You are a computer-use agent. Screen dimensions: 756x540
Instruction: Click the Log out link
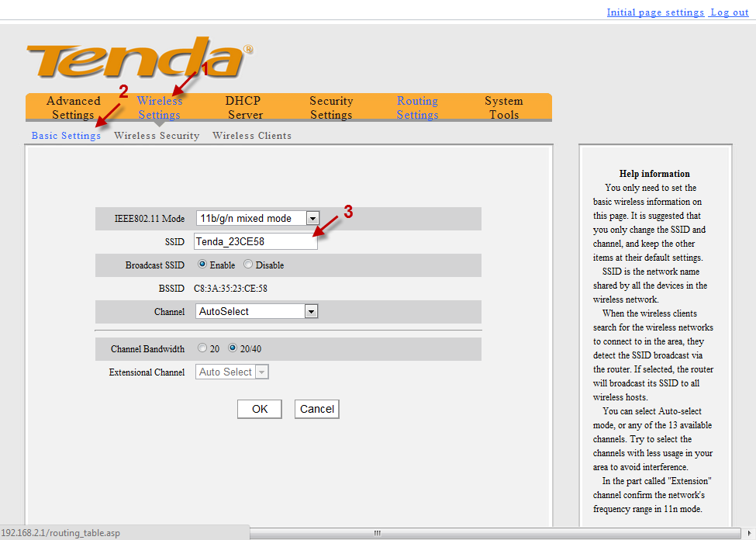(x=729, y=12)
